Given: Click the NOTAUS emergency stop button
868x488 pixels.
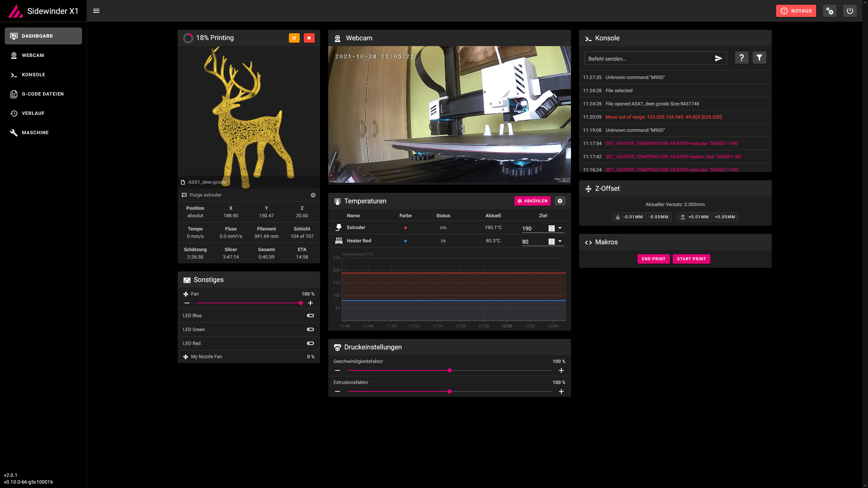Looking at the screenshot, I should [x=796, y=11].
